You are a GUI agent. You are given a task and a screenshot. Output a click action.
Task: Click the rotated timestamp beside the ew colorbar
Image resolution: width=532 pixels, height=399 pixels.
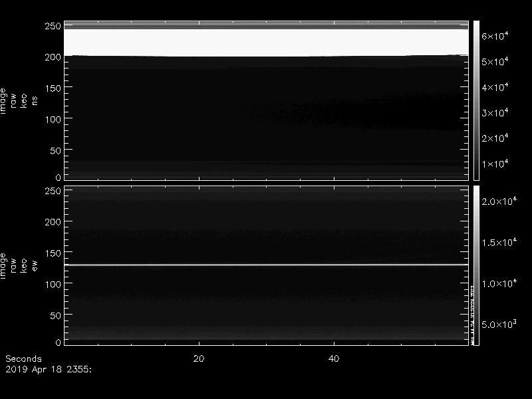(x=472, y=315)
